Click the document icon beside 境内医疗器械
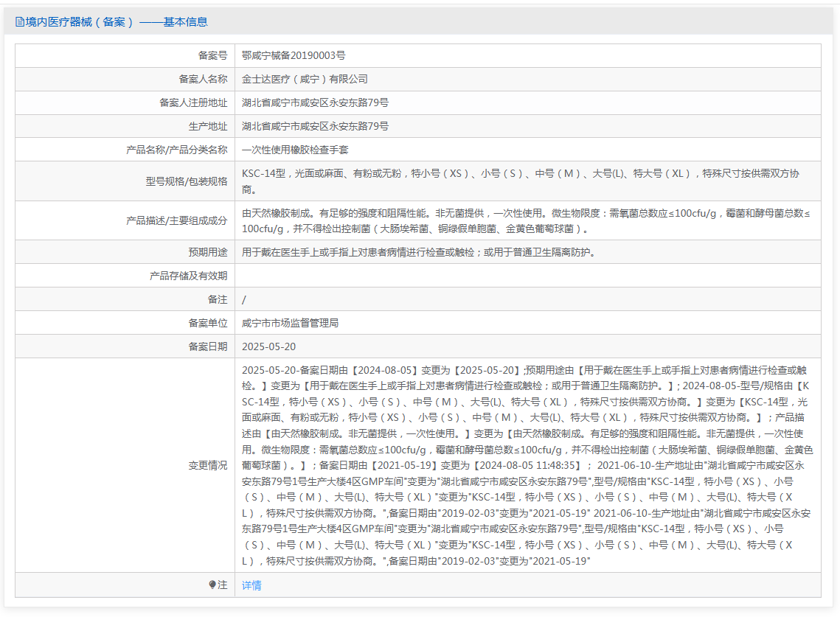840x617 pixels. click(20, 22)
